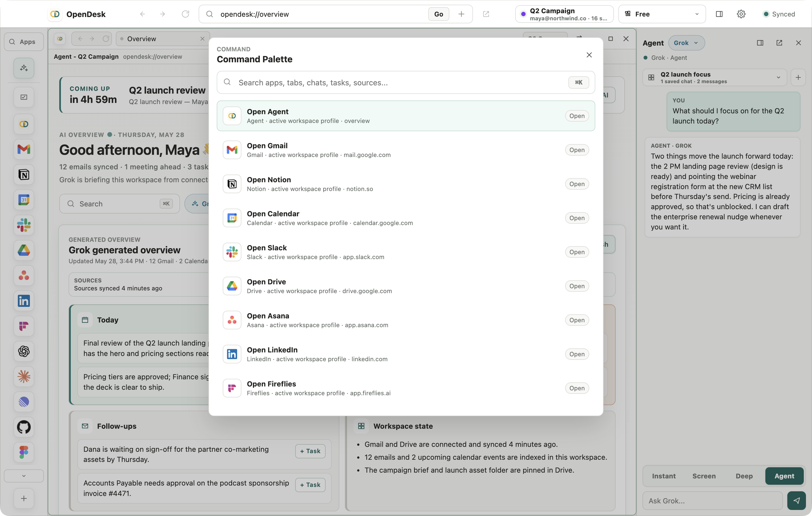Click the Apps search button
812x516 pixels.
24,41
